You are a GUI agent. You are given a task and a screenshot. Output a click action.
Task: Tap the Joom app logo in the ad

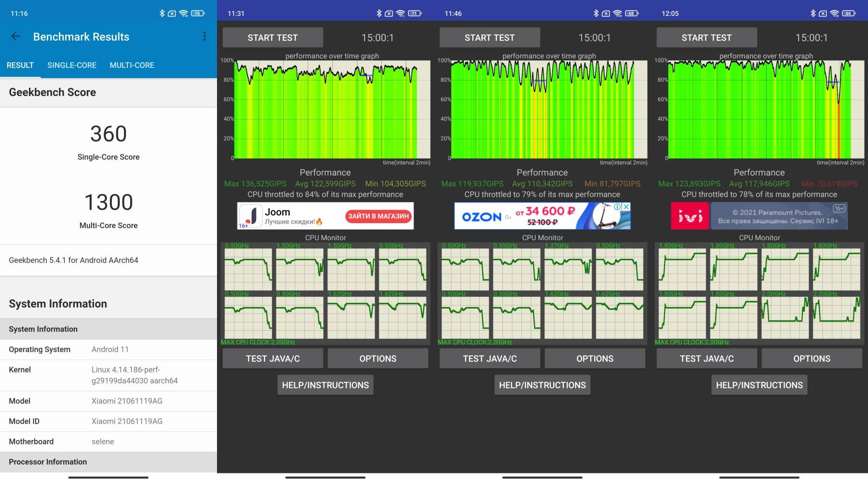click(x=250, y=215)
